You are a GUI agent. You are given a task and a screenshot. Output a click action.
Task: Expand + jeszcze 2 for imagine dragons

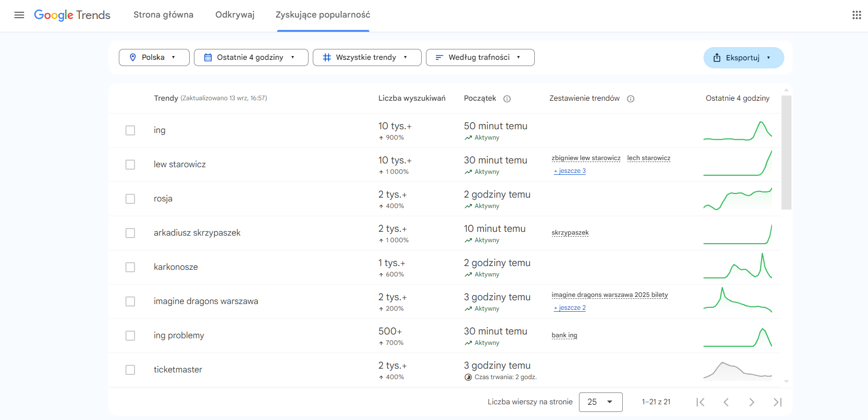tap(569, 308)
